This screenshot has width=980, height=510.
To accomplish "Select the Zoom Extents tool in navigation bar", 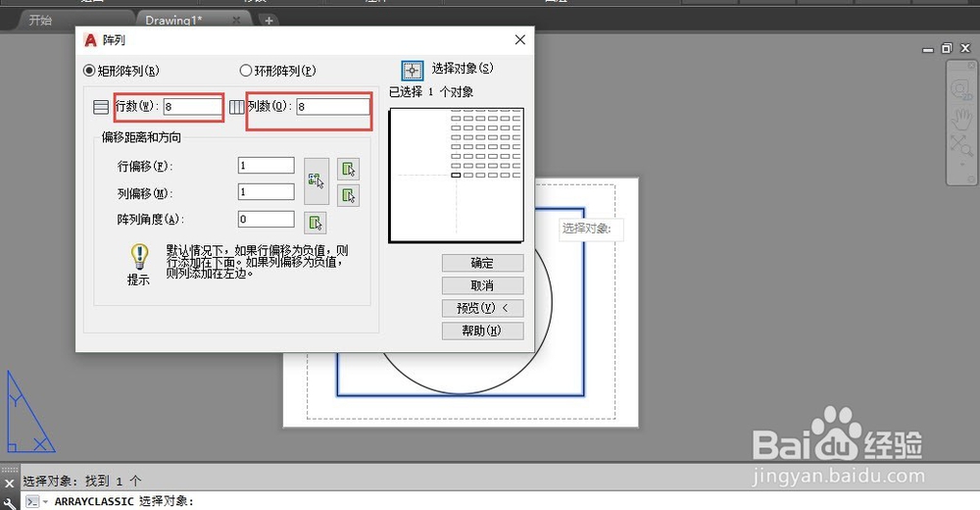I will 960,145.
